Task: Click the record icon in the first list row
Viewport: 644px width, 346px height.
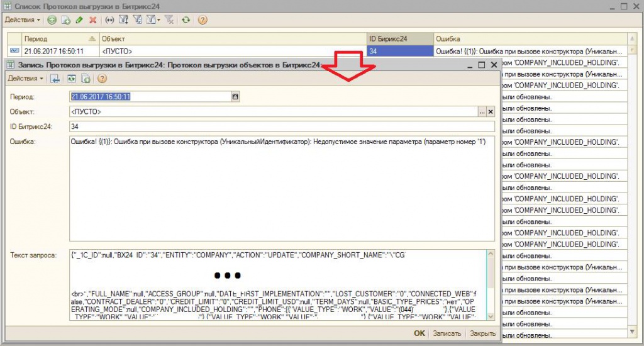Action: pos(14,50)
